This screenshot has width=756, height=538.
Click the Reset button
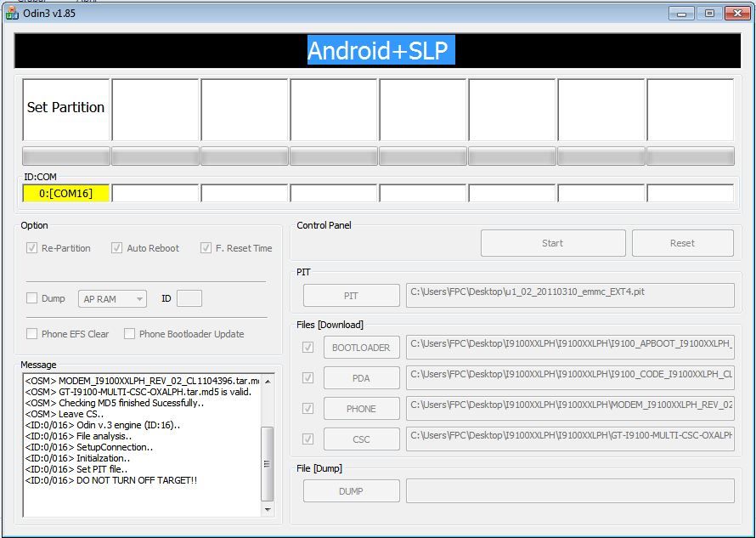click(x=682, y=243)
